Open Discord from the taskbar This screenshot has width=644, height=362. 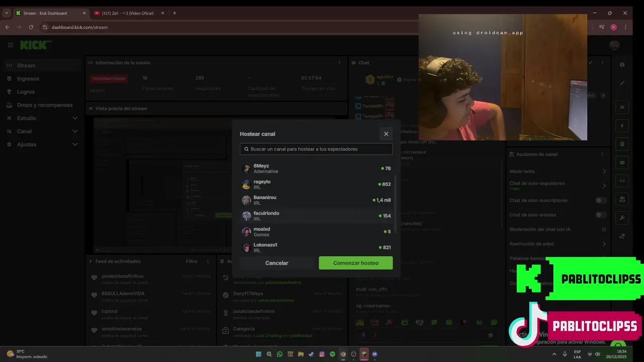[x=374, y=354]
